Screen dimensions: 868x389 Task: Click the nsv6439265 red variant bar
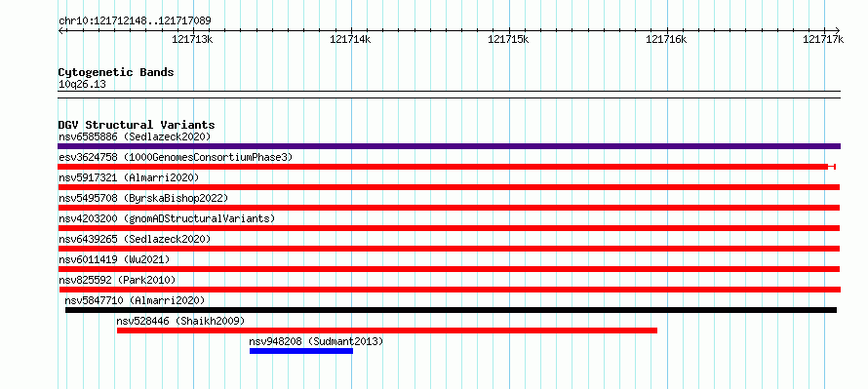(449, 249)
